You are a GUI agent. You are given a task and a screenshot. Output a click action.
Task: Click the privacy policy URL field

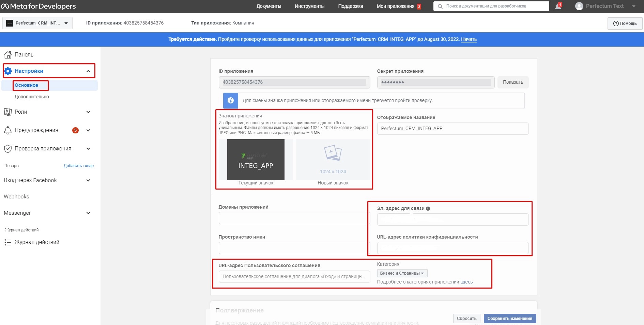click(x=453, y=248)
